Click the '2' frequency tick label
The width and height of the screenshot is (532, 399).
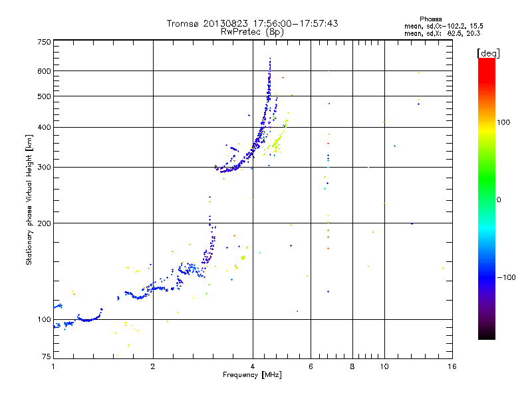pyautogui.click(x=153, y=366)
